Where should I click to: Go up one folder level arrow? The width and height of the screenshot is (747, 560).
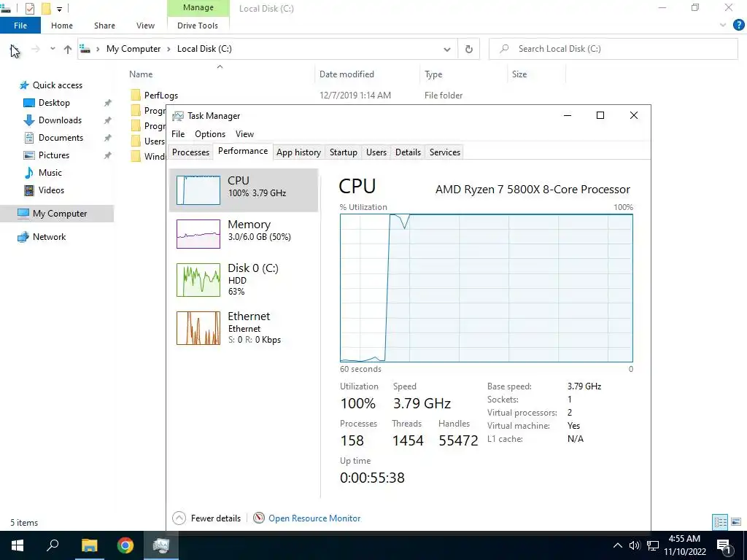tap(68, 49)
